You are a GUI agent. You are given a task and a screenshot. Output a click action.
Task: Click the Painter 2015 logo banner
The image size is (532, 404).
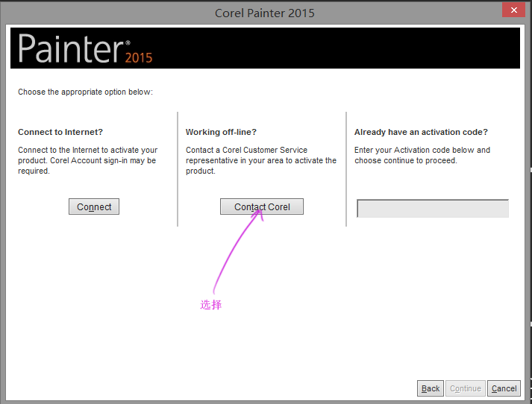265,48
